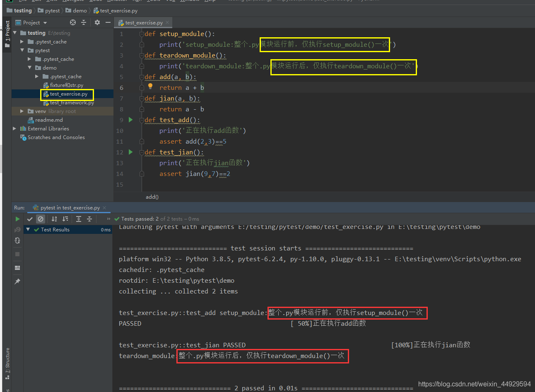
Task: Open the CSDN blog link
Action: (x=473, y=384)
